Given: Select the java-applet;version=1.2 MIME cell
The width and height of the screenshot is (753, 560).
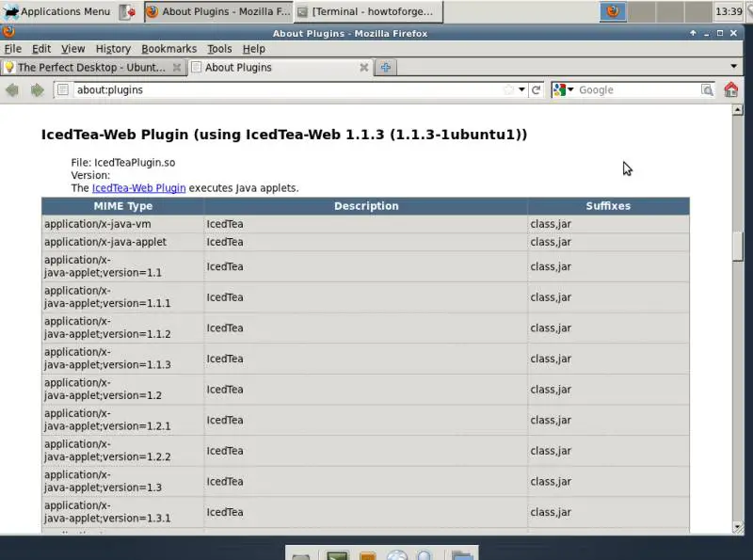Looking at the screenshot, I should tap(123, 390).
